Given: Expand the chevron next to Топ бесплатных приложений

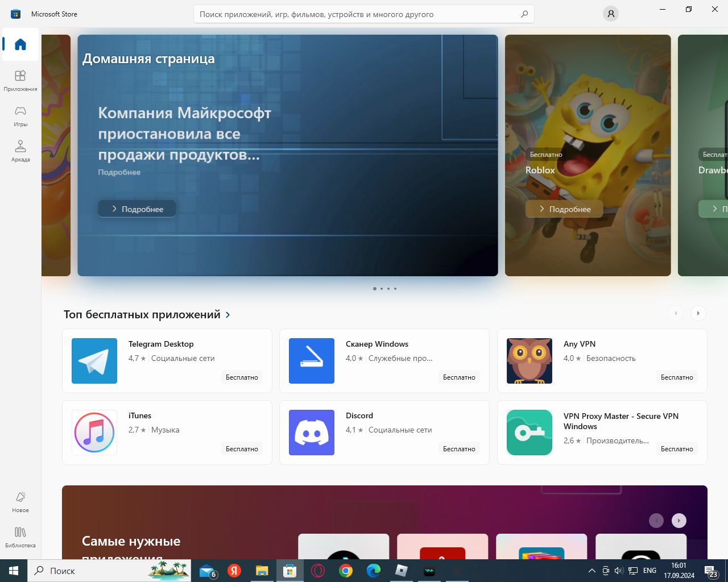Looking at the screenshot, I should (228, 315).
